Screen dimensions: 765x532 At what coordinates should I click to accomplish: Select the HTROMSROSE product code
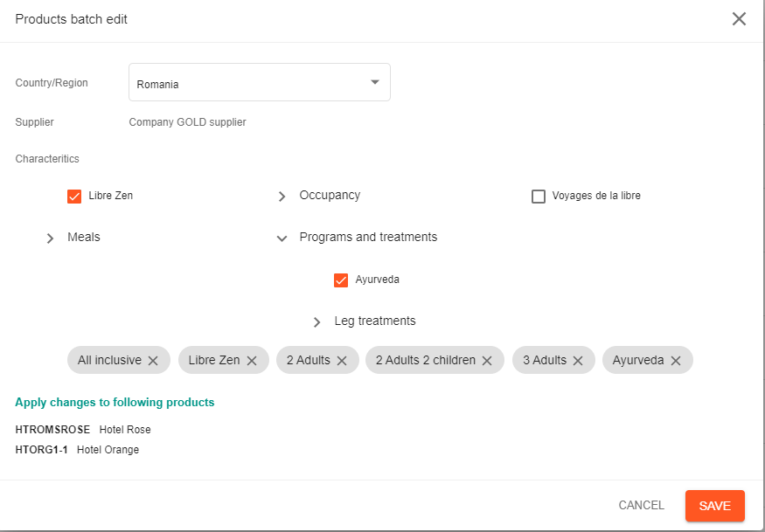(x=52, y=430)
